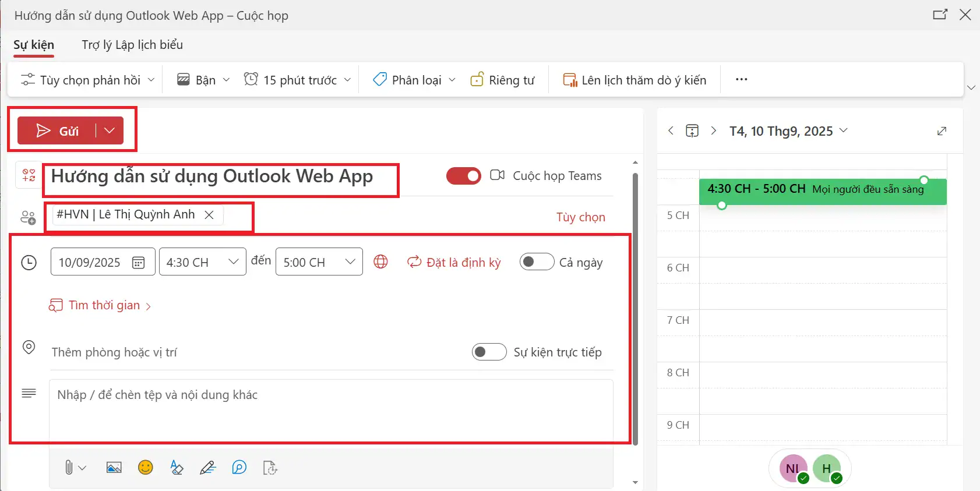
Task: Open the emoji picker
Action: pyautogui.click(x=146, y=468)
